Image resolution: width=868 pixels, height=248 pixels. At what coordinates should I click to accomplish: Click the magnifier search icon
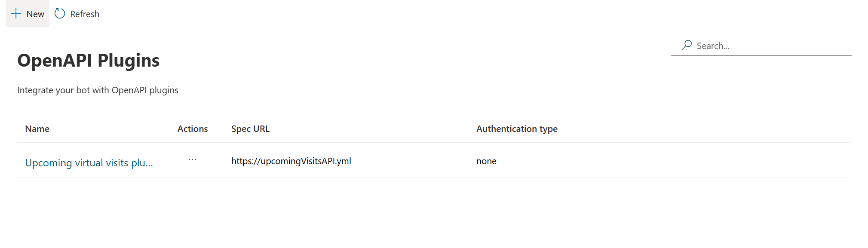pyautogui.click(x=687, y=45)
